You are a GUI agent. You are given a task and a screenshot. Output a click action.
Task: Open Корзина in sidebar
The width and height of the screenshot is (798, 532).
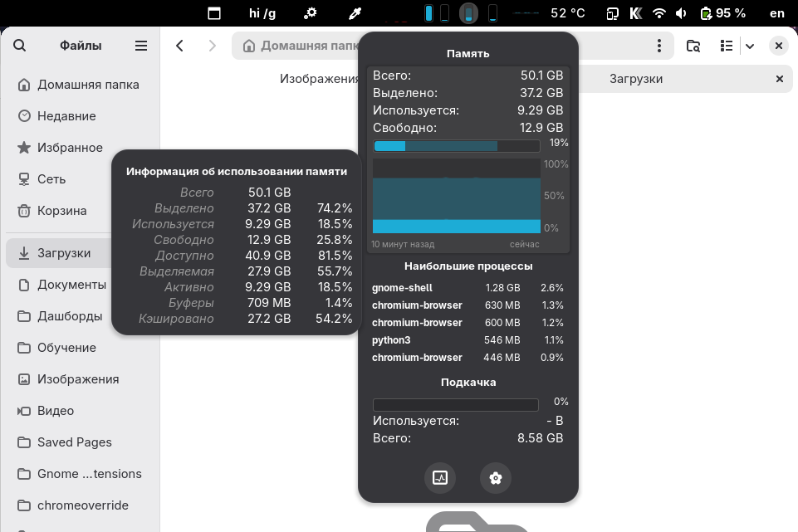[58, 211]
